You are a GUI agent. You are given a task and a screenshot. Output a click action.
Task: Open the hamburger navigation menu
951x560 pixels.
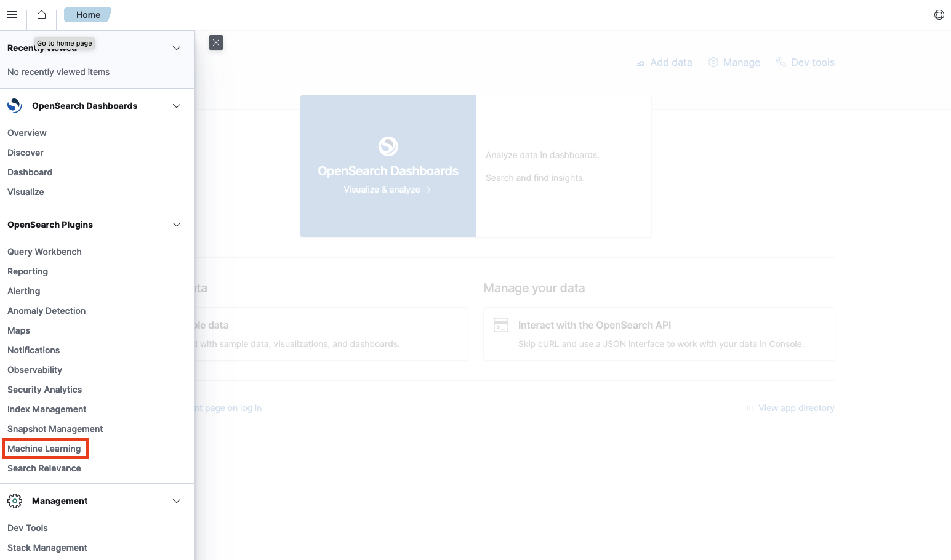click(12, 15)
